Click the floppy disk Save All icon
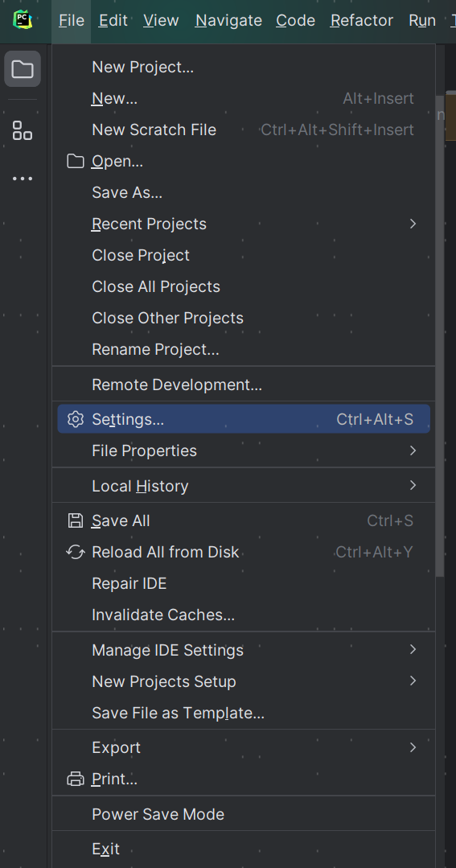The height and width of the screenshot is (868, 456). tap(76, 520)
